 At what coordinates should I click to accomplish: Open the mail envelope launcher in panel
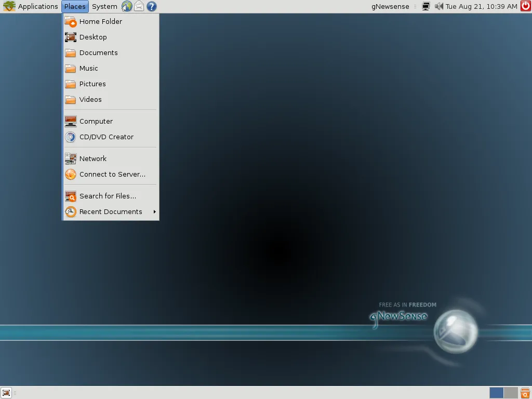click(x=139, y=6)
